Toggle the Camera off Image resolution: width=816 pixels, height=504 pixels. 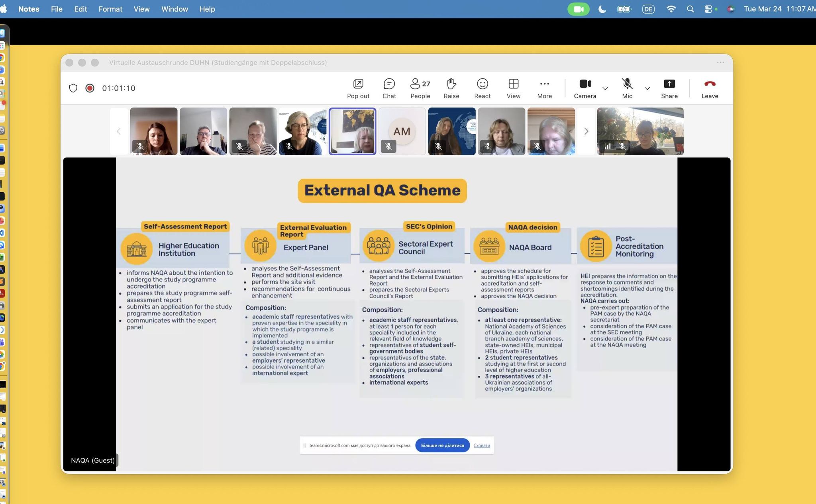(585, 88)
